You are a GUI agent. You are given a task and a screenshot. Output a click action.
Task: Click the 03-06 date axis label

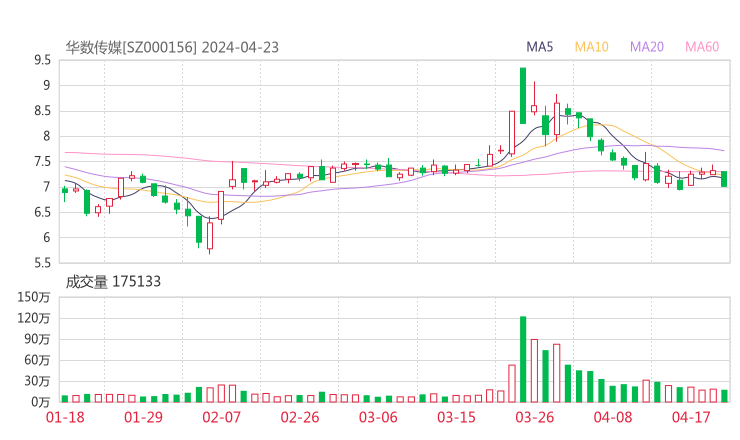pos(378,417)
